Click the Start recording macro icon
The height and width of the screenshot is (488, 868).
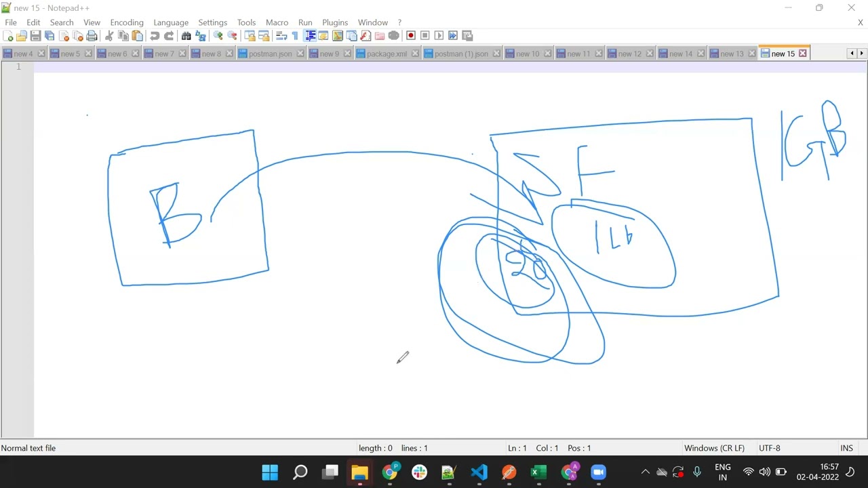pos(411,36)
